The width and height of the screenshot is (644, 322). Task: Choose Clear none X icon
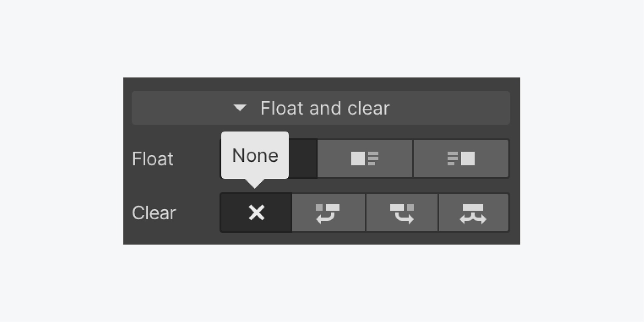click(x=256, y=213)
